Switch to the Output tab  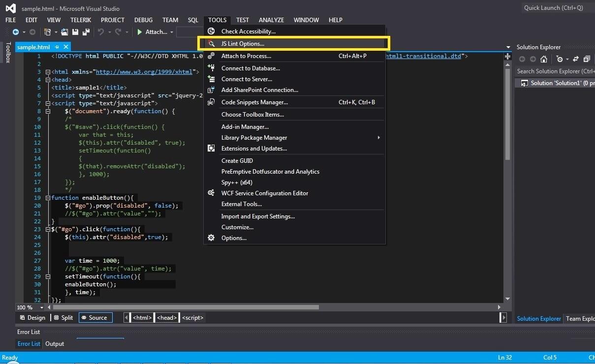click(55, 344)
